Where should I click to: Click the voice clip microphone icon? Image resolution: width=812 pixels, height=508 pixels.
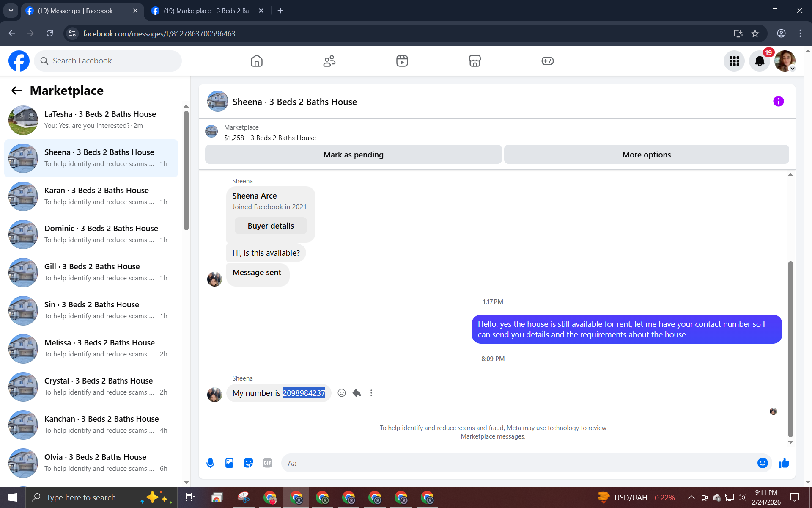[210, 463]
